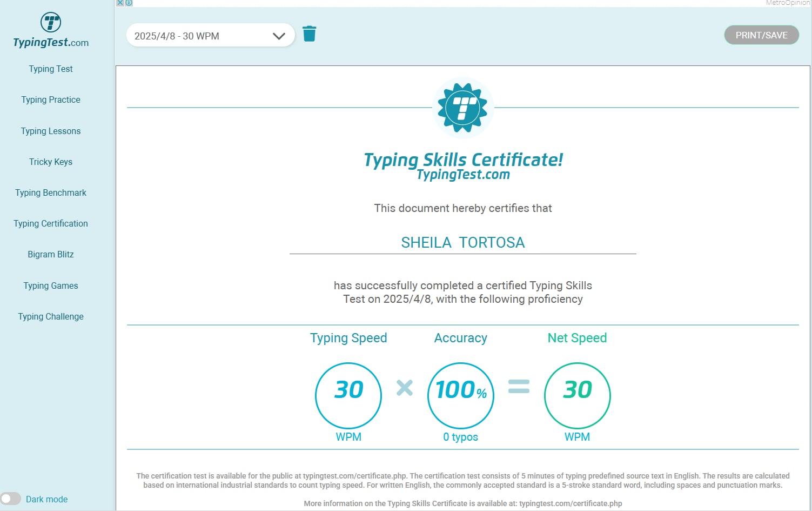The image size is (812, 511).
Task: Click the ad info icon
Action: click(129, 3)
